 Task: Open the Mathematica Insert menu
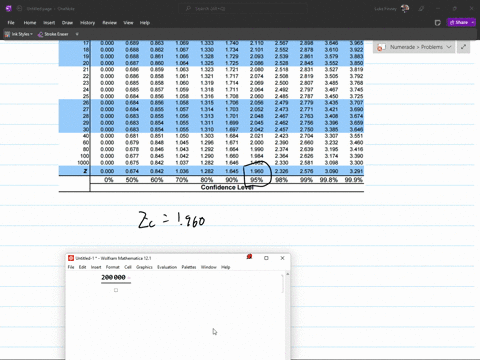(96, 267)
